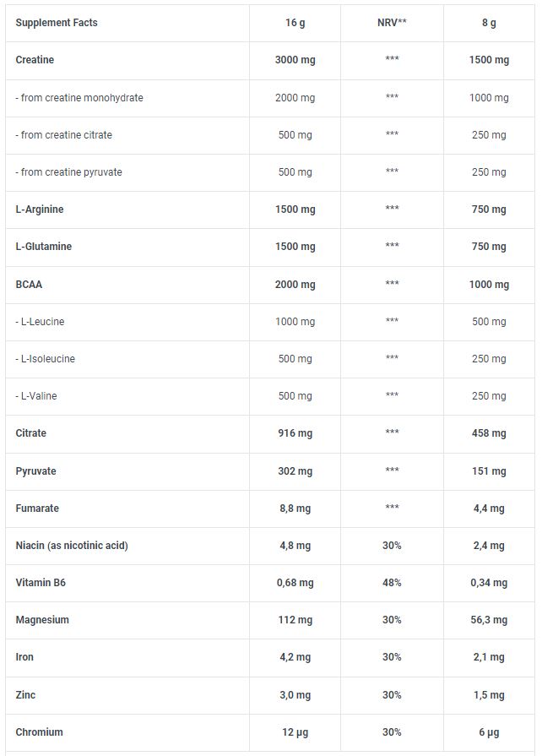Click the Pyruvate row label
The height and width of the screenshot is (756, 542).
point(35,471)
